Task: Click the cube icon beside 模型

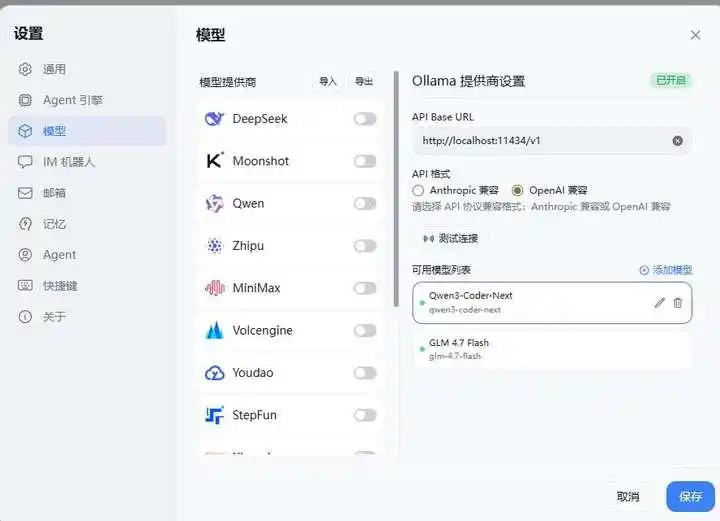Action: coord(25,131)
